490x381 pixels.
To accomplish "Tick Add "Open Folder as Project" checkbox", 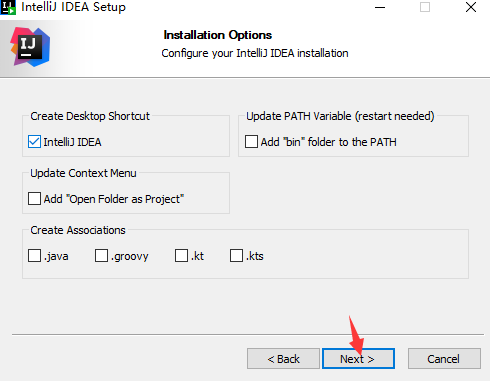I will (x=34, y=199).
